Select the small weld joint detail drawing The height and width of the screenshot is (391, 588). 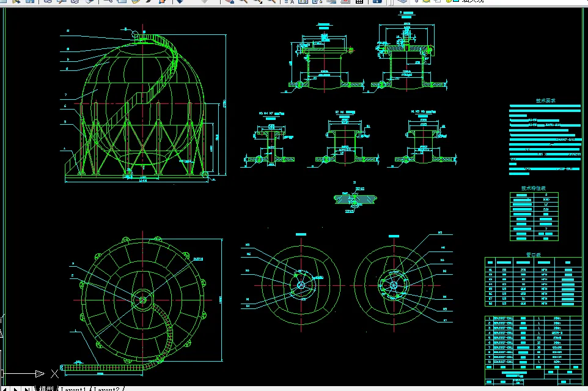(x=355, y=199)
